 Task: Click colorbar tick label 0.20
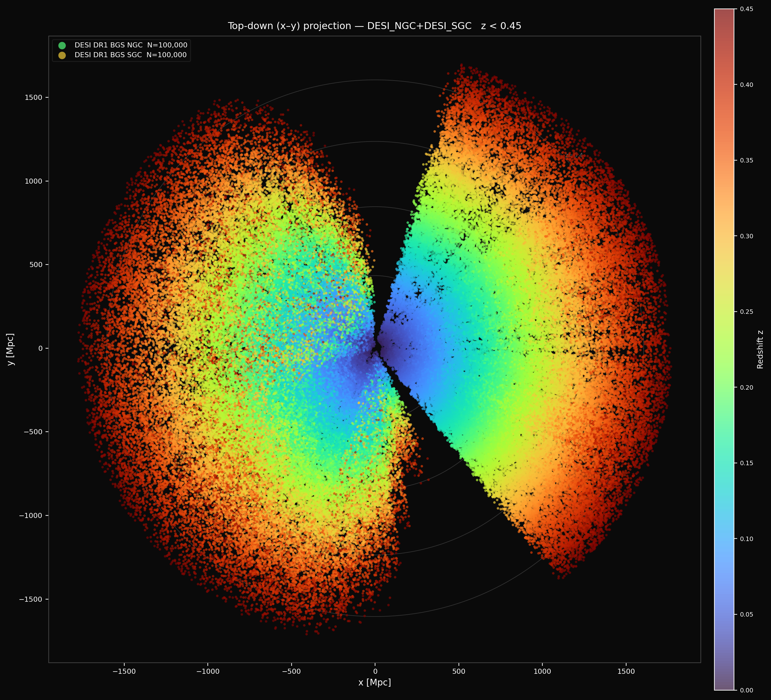click(746, 387)
